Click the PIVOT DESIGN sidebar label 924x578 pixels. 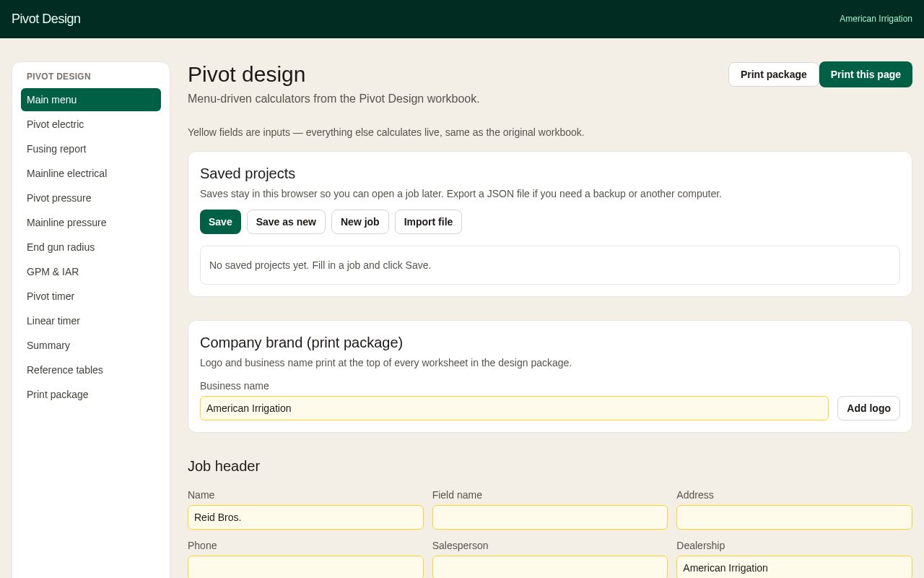(58, 77)
